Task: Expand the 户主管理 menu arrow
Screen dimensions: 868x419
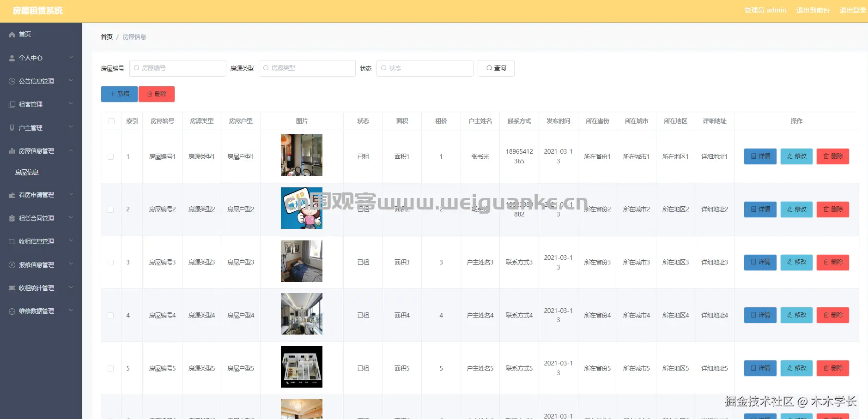Action: pyautogui.click(x=71, y=127)
